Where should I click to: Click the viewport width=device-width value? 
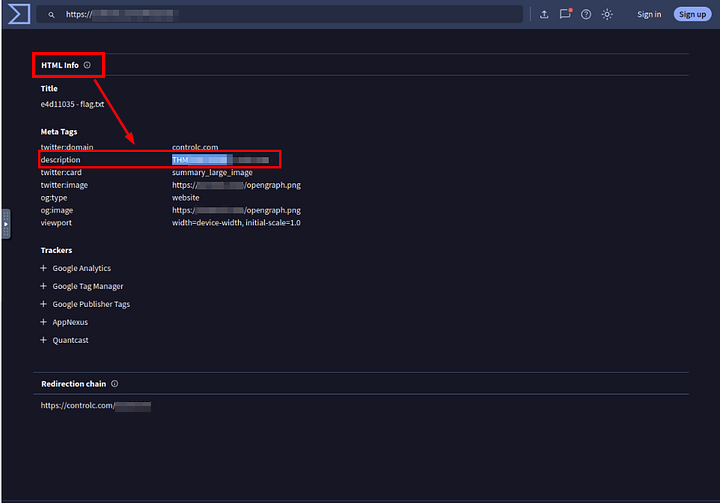click(236, 223)
